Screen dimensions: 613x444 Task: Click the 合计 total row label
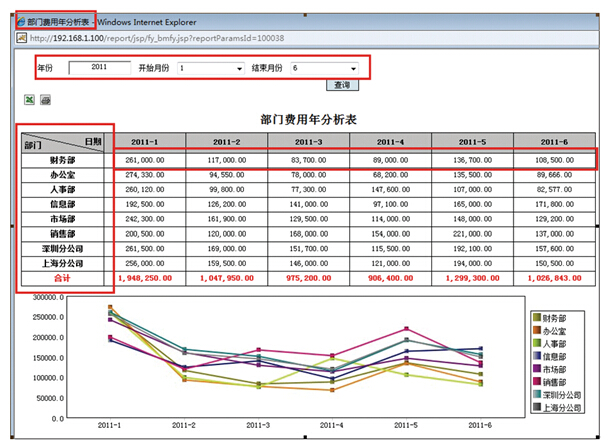click(63, 276)
